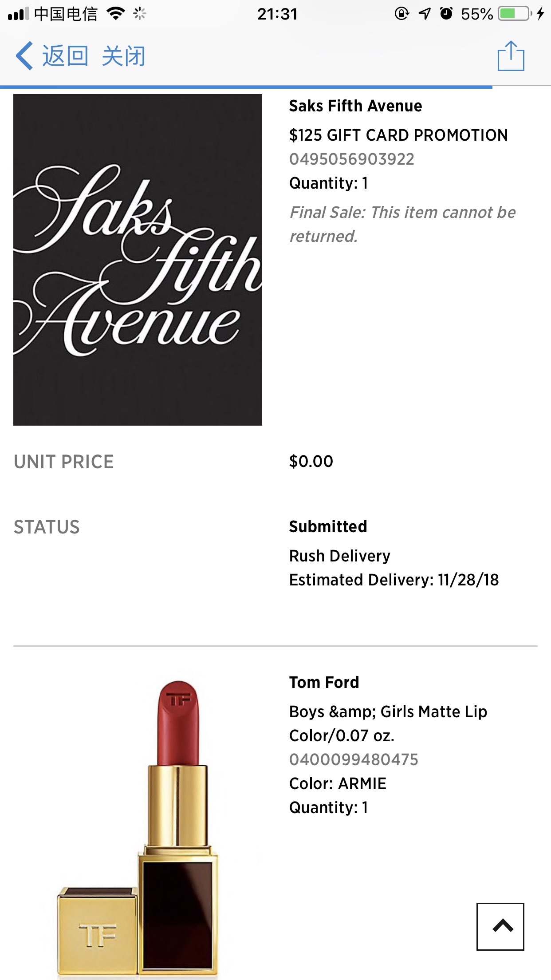Image resolution: width=551 pixels, height=980 pixels.
Task: Tap gift card item number 0495056903922
Action: pos(351,159)
